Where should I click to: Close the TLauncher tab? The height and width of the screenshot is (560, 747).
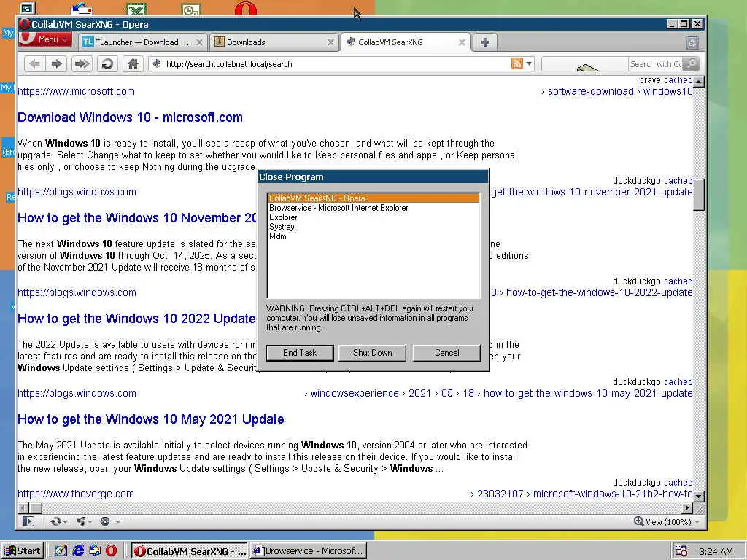click(199, 42)
